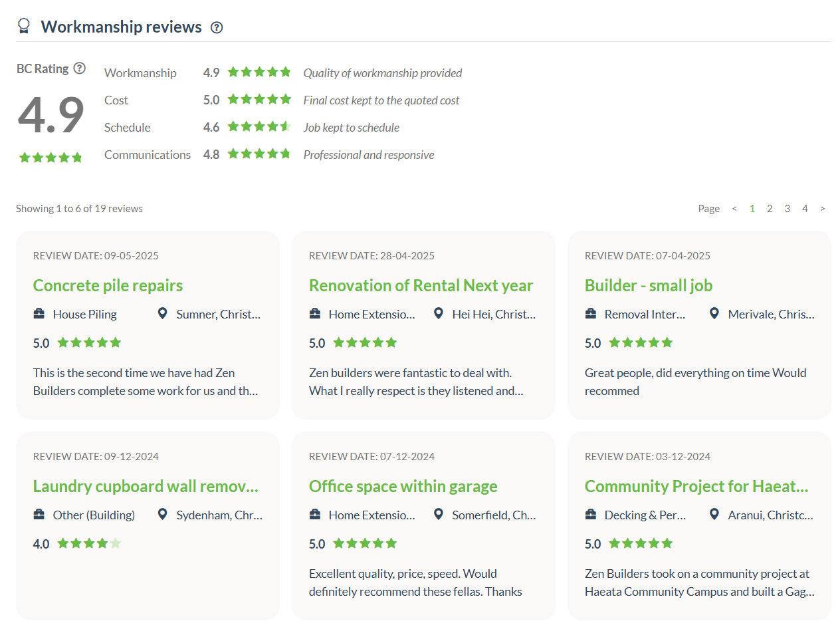
Task: Jump to page 4 of reviews
Action: pyautogui.click(x=805, y=209)
